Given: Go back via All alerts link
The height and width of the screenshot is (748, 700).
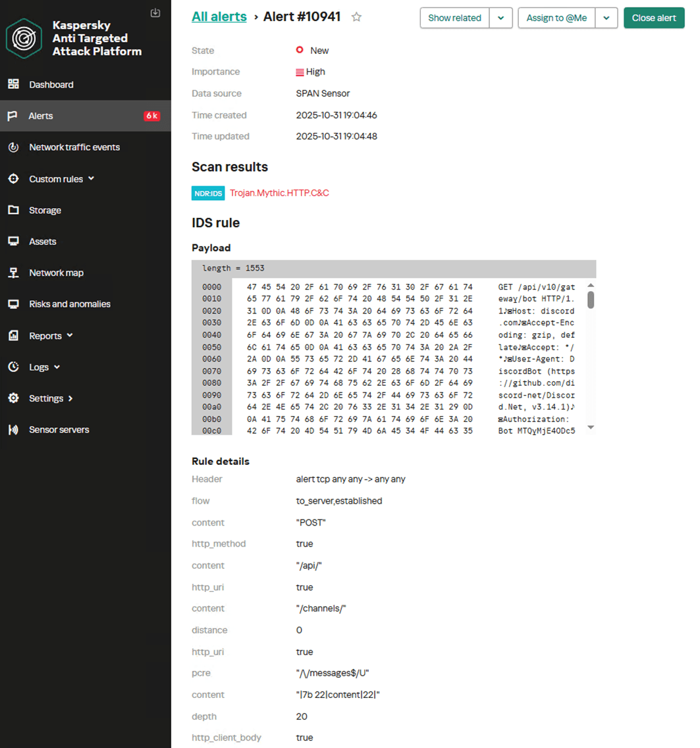Looking at the screenshot, I should point(219,17).
